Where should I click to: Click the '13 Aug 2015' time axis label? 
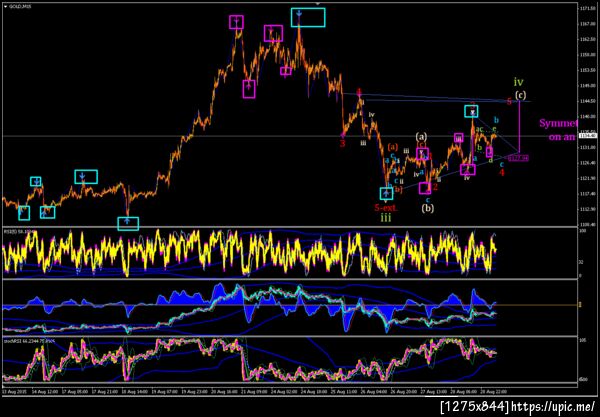point(13,392)
